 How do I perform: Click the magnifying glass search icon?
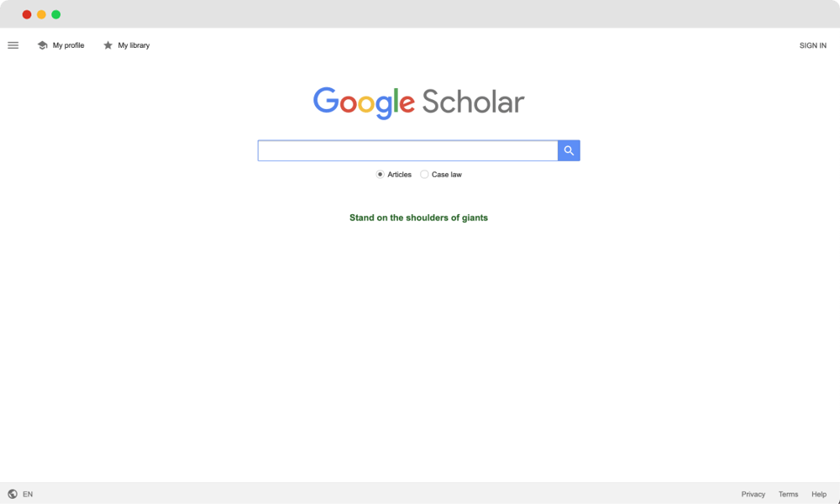(x=569, y=150)
